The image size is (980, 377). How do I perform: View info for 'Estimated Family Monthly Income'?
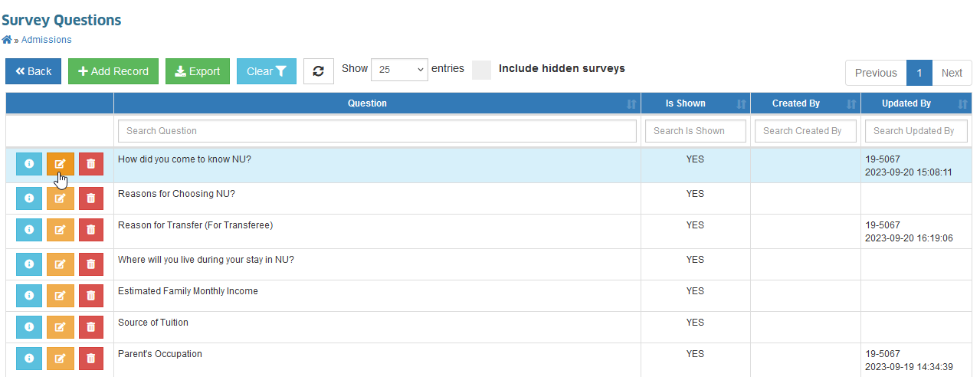(x=29, y=296)
